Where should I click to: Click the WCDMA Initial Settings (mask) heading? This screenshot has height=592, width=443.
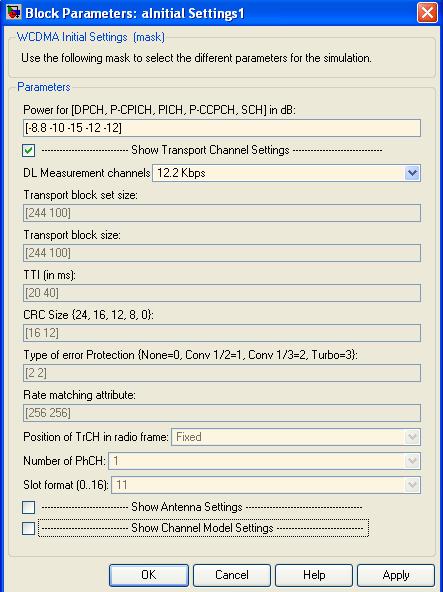click(x=91, y=37)
